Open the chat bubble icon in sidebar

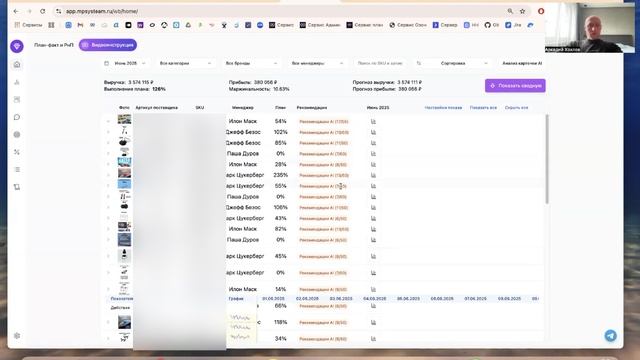(17, 117)
